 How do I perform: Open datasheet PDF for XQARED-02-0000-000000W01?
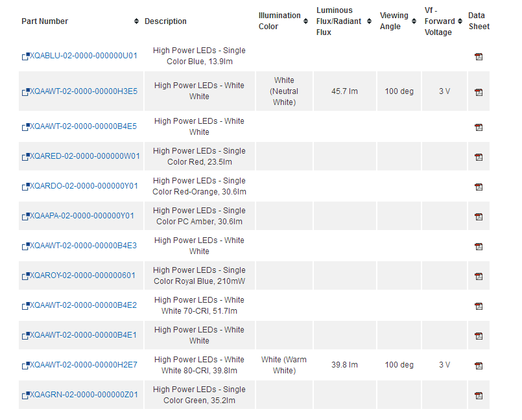click(479, 157)
